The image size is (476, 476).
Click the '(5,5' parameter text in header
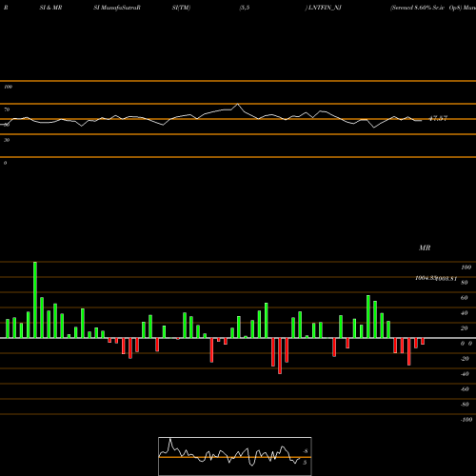tap(245, 8)
